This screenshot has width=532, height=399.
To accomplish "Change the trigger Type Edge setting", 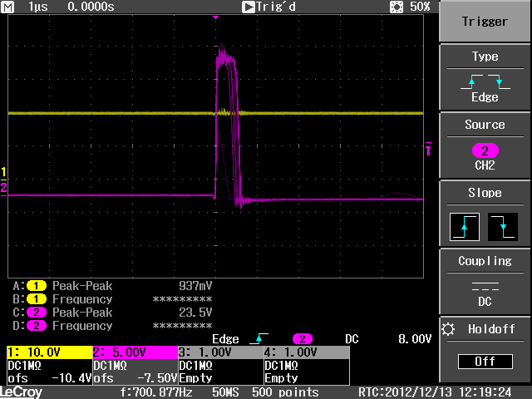I will point(485,77).
